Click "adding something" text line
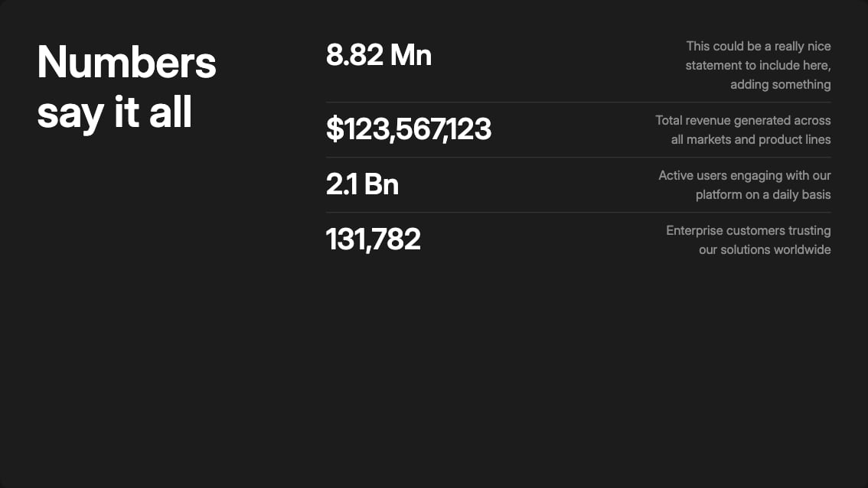 (x=781, y=85)
